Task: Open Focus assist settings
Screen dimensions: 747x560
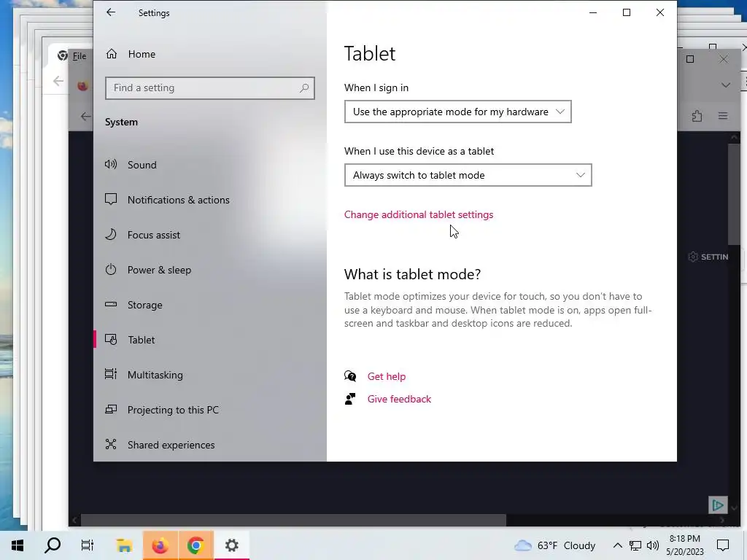Action: [154, 235]
